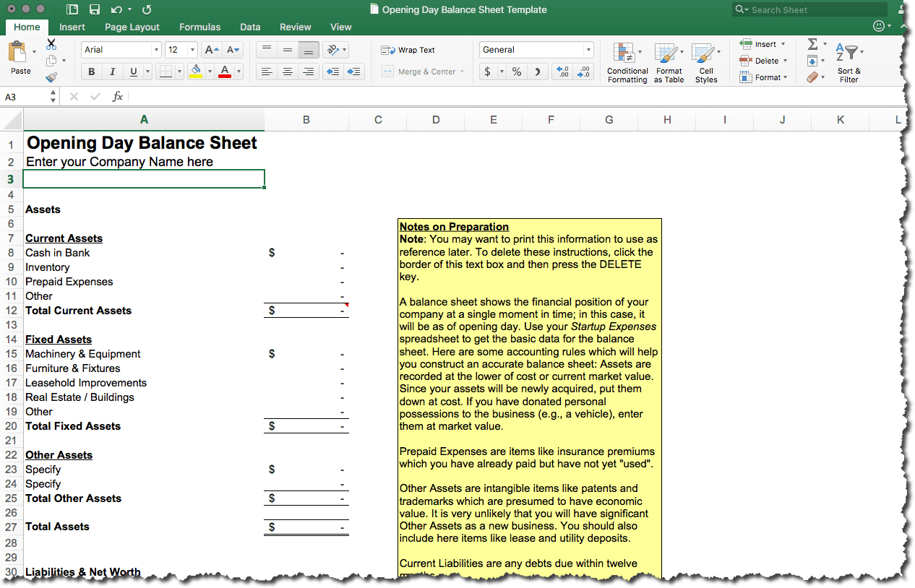Image resolution: width=915 pixels, height=588 pixels.
Task: Align cell text to the right
Action: coord(309,72)
